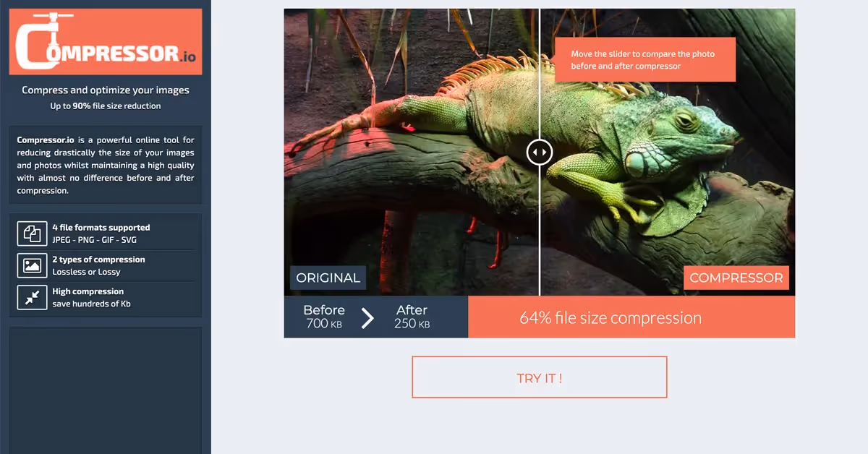This screenshot has height=454, width=868.
Task: Click the ORIGINAL label on the photo
Action: click(328, 278)
